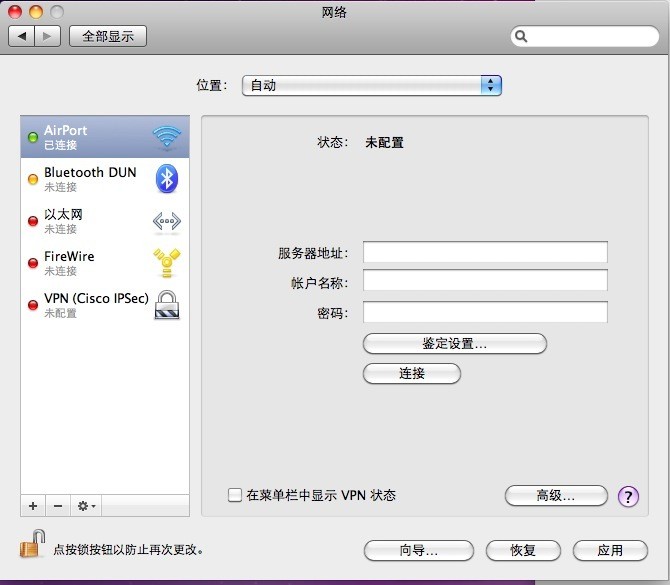Select the AirPort Wi-Fi icon
Screen dimensions: 670x585
pos(167,137)
